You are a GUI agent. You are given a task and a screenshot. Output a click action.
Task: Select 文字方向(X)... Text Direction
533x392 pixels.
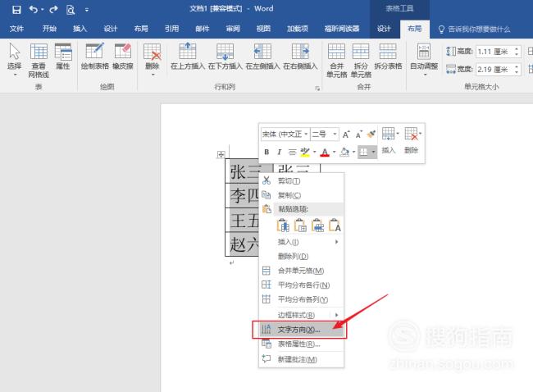click(x=301, y=330)
